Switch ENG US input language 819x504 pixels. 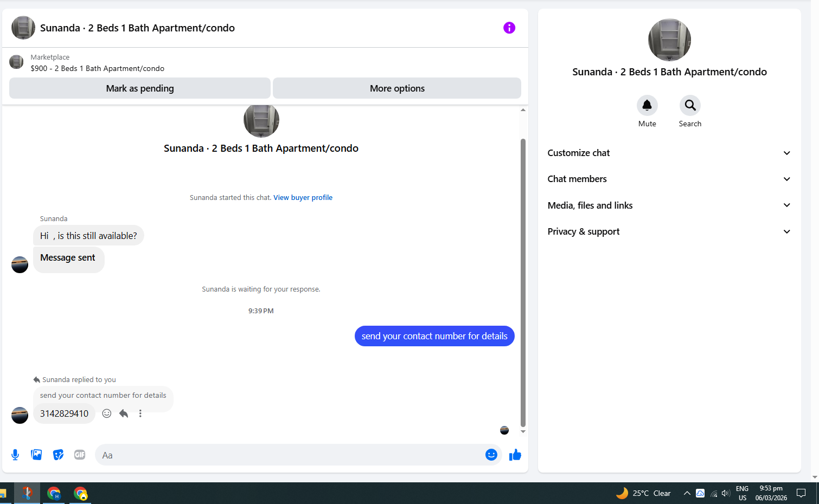tap(742, 493)
